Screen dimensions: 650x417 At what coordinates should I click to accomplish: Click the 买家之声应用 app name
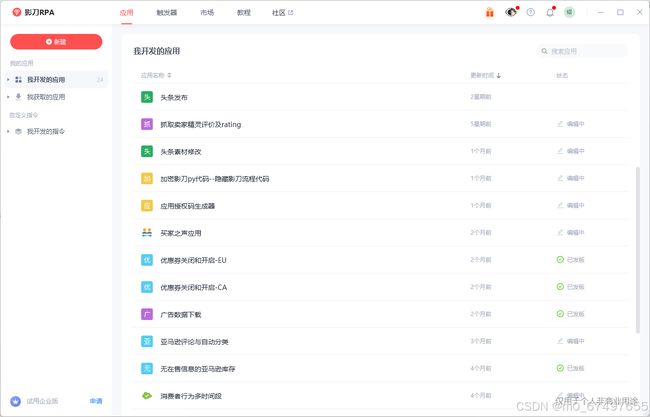(181, 233)
